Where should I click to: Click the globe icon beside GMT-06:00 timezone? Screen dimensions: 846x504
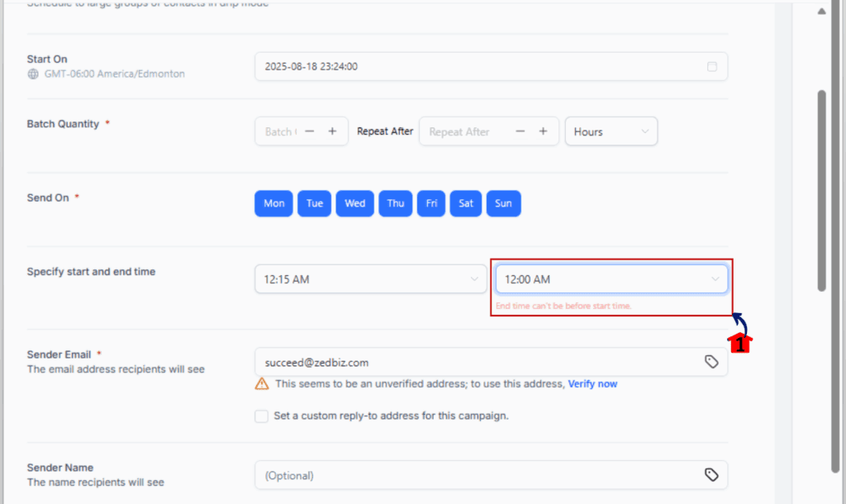(33, 74)
